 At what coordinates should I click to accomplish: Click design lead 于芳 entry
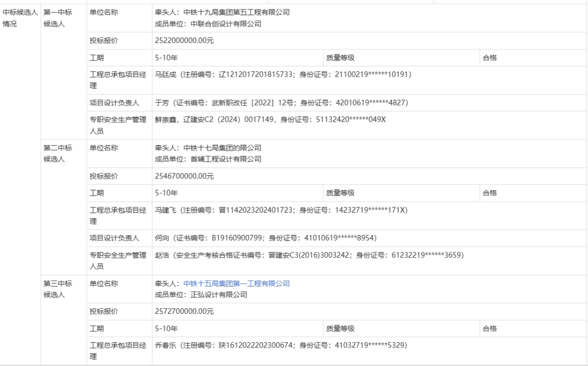click(x=281, y=103)
